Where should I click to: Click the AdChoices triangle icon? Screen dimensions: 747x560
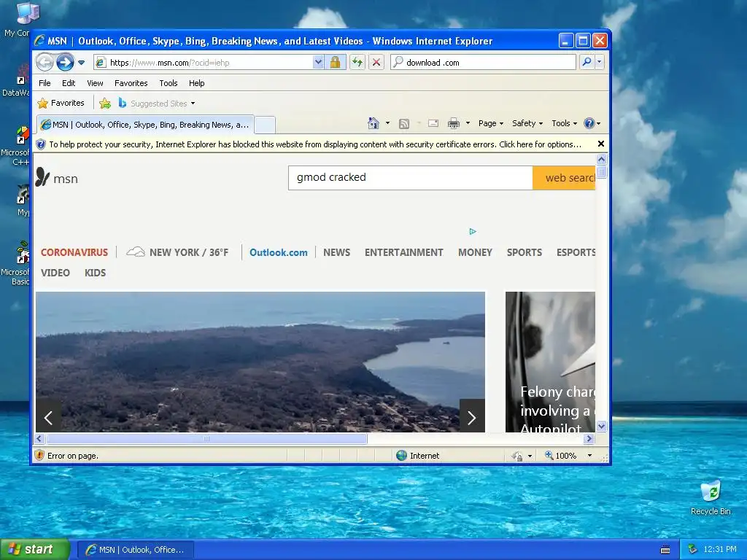[x=473, y=231]
